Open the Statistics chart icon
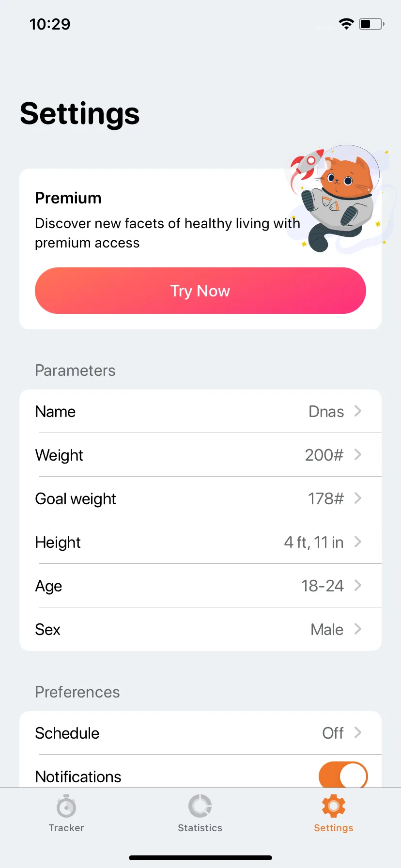The height and width of the screenshot is (868, 401). pyautogui.click(x=200, y=806)
